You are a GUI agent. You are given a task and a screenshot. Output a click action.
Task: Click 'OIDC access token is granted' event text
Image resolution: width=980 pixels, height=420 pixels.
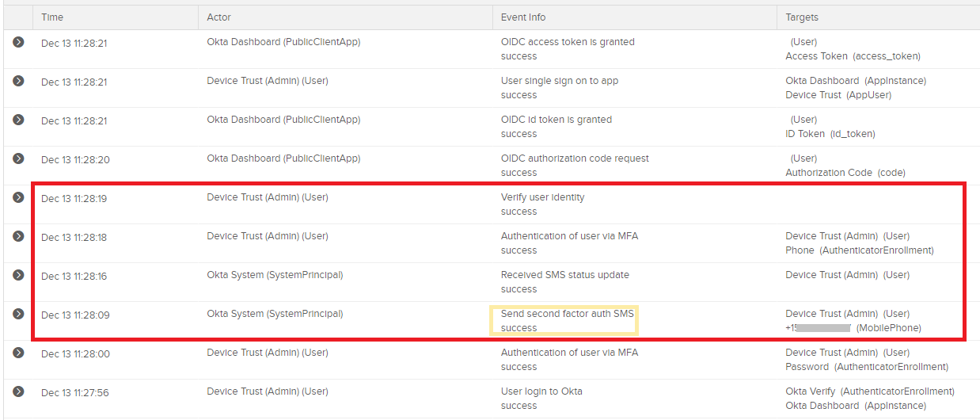point(568,42)
